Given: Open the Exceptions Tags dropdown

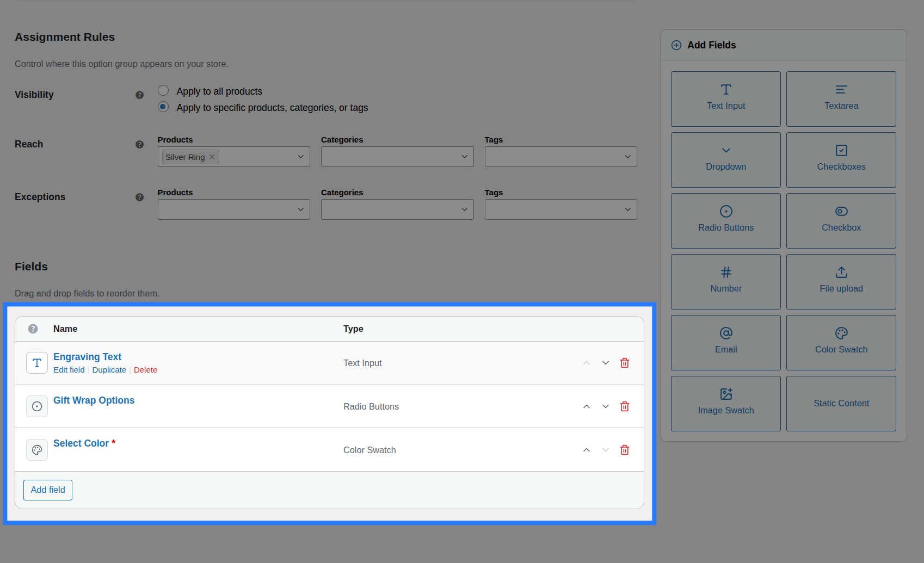Looking at the screenshot, I should (x=561, y=209).
